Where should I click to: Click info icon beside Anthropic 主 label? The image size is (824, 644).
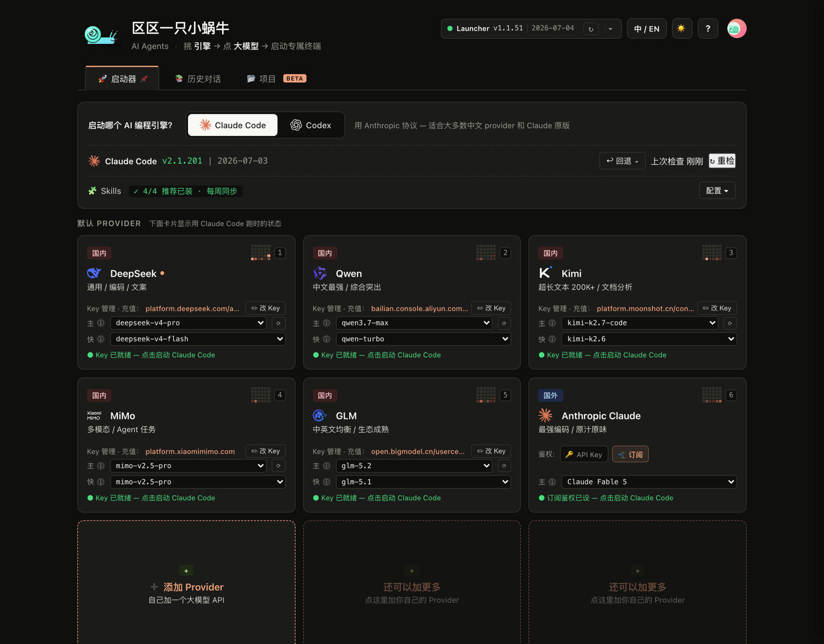(552, 482)
